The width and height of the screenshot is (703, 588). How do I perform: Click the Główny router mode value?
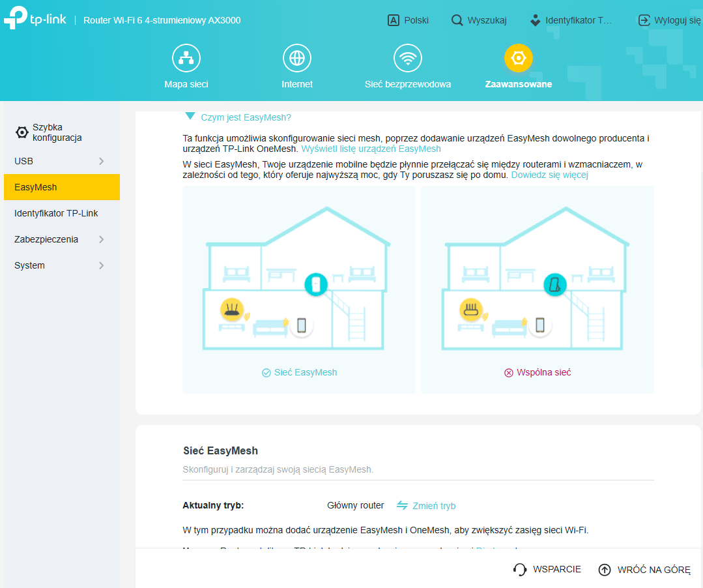355,505
